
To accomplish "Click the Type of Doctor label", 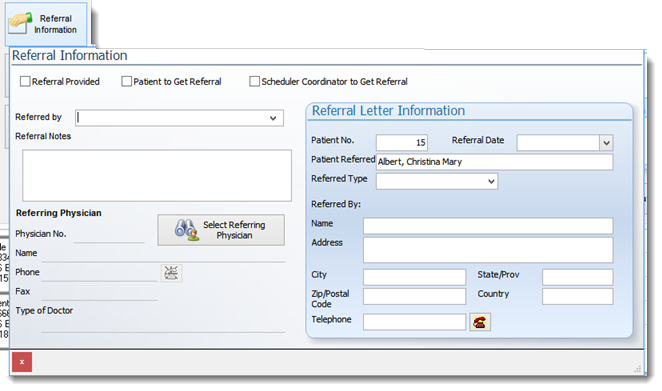I will (44, 310).
